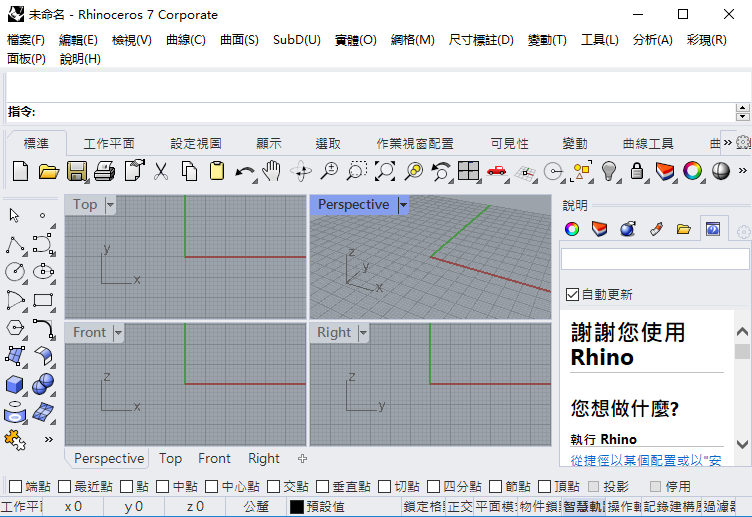Toggle 正交 mode in the status bar
The height and width of the screenshot is (517, 752).
click(x=460, y=506)
